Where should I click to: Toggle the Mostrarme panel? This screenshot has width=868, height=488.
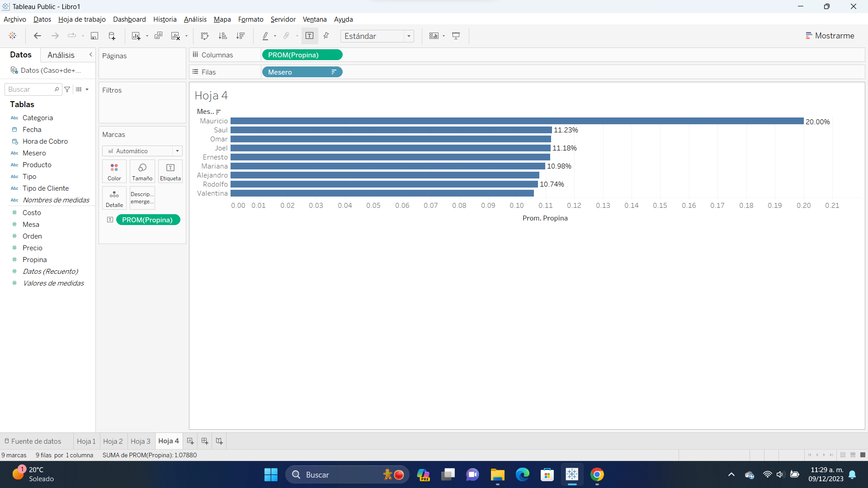tap(830, 36)
